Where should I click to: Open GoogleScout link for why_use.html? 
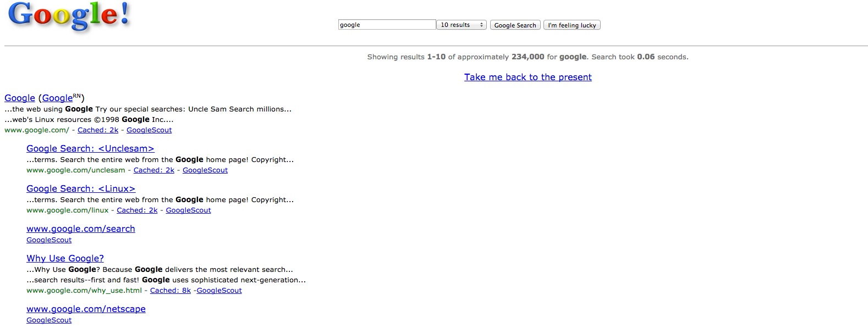click(x=219, y=291)
